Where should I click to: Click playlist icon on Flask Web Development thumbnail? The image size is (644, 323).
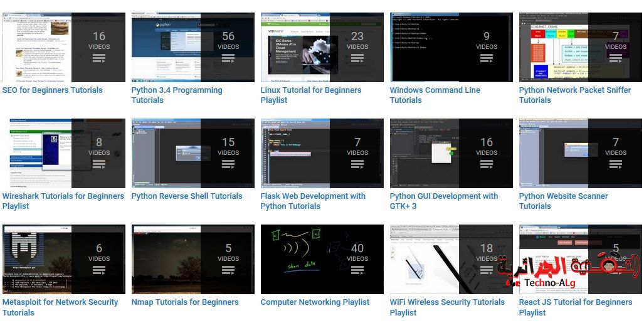[x=357, y=164]
